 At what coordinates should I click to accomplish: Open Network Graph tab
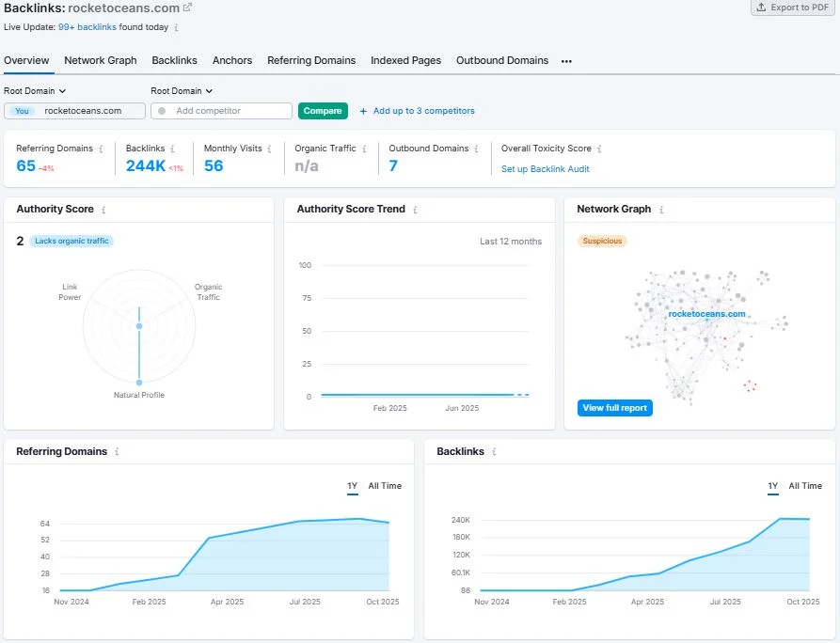[x=100, y=60]
